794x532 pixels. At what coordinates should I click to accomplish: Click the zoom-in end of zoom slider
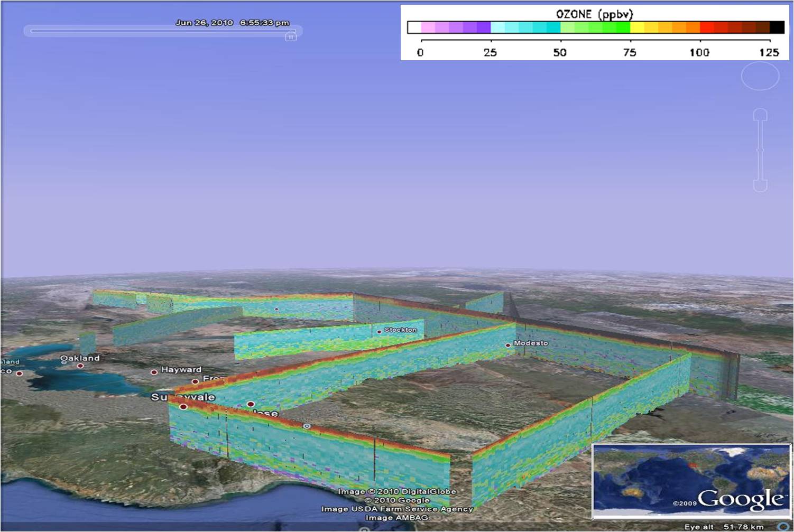tap(760, 115)
